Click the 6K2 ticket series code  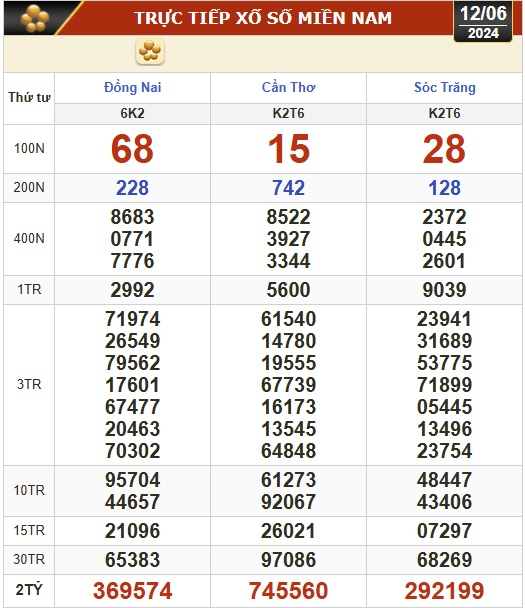tap(132, 114)
